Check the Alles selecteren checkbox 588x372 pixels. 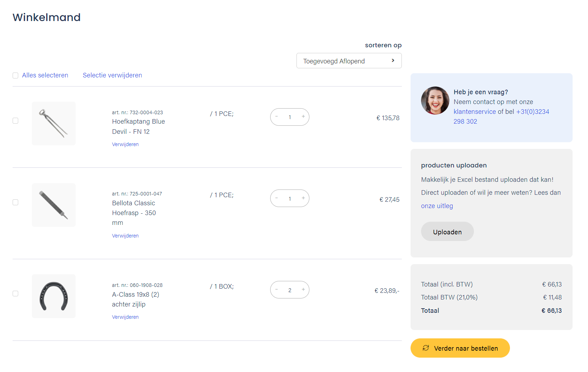click(15, 76)
